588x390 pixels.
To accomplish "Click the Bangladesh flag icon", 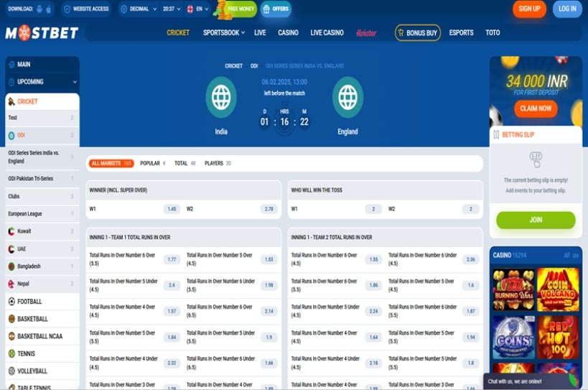I will click(x=11, y=266).
